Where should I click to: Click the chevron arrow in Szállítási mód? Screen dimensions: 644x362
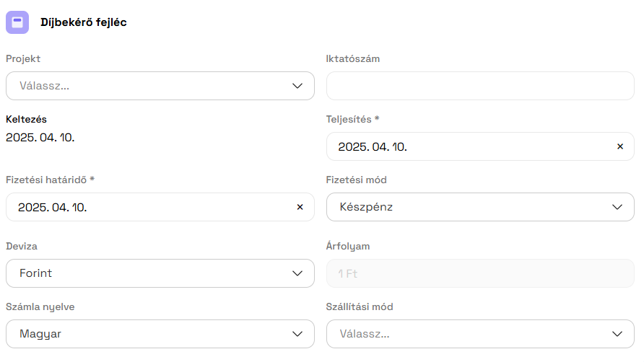point(617,334)
